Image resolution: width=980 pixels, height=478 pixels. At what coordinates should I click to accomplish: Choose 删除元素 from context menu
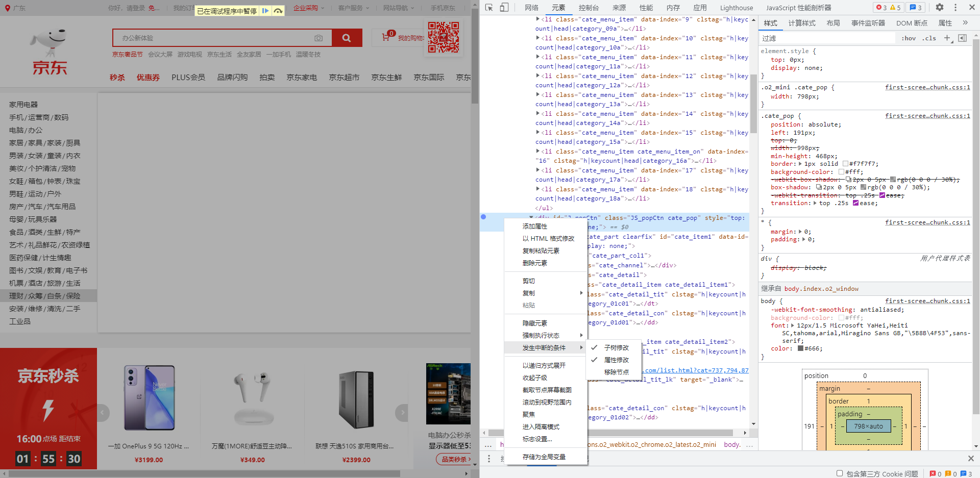click(545, 263)
